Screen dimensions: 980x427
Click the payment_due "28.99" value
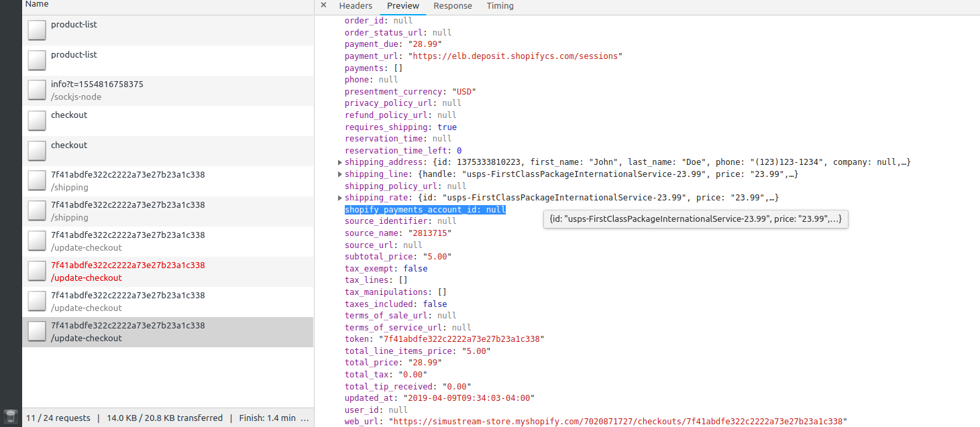(425, 44)
